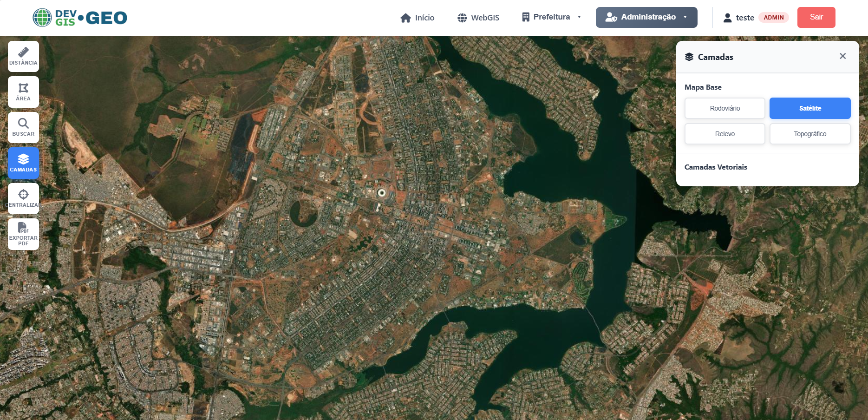Activate the Área measurement tool
This screenshot has height=420, width=868.
23,92
